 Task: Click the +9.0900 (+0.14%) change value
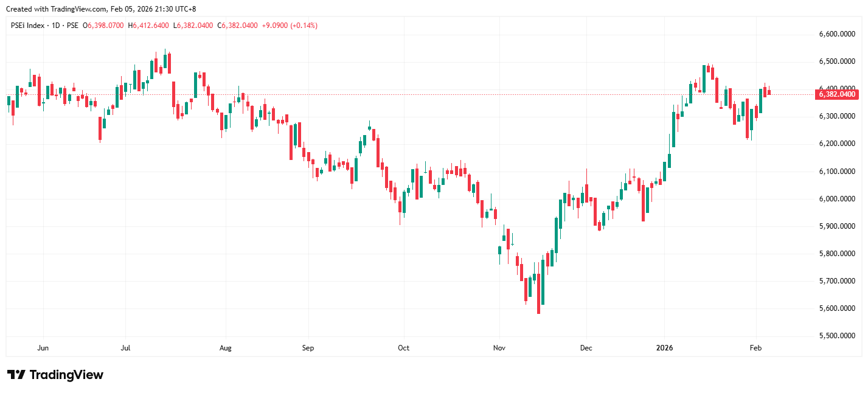(x=290, y=26)
